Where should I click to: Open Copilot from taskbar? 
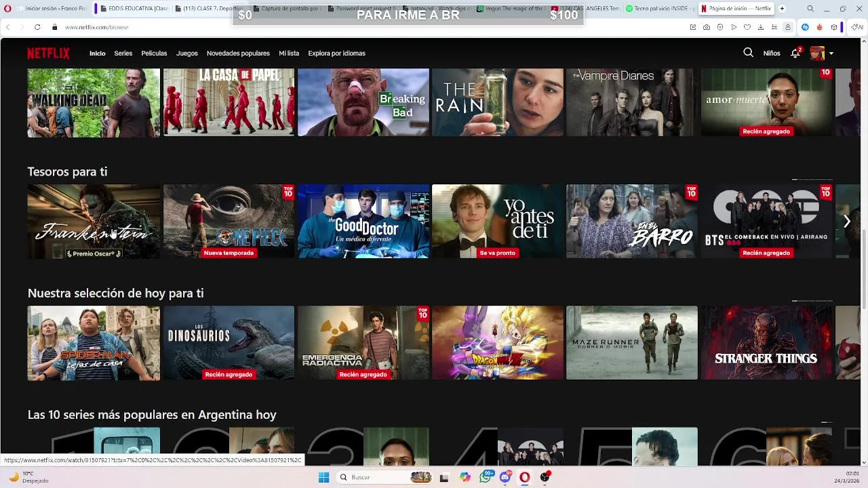point(465,477)
